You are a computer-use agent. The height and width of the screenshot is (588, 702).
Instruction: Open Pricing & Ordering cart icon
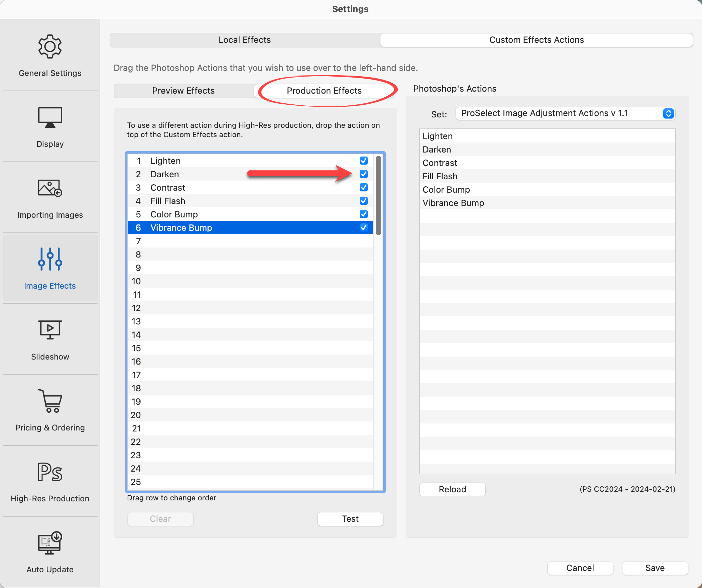(x=50, y=401)
